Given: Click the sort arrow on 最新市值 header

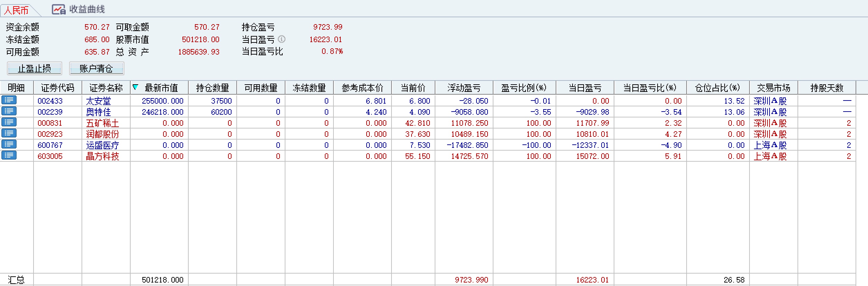Looking at the screenshot, I should pyautogui.click(x=135, y=87).
